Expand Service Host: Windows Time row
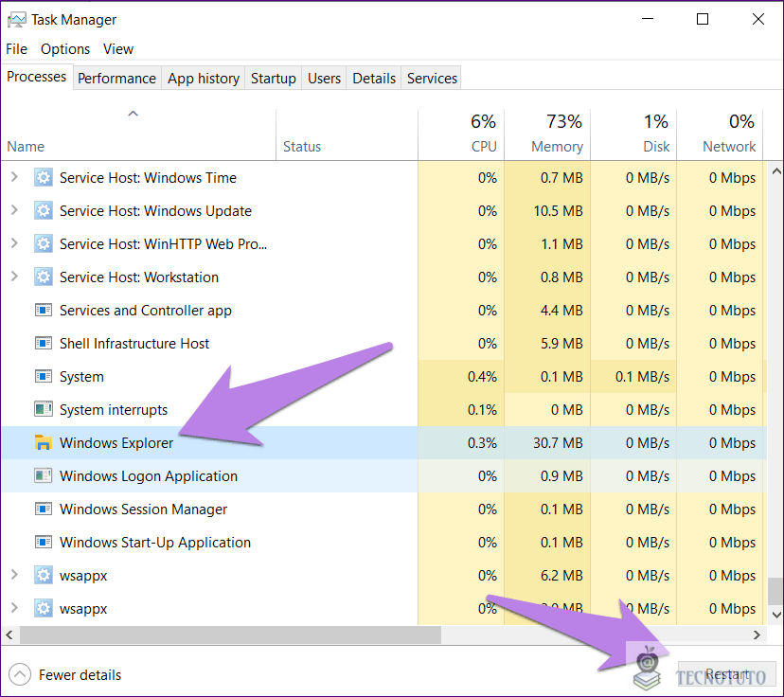The height and width of the screenshot is (697, 784). pyautogui.click(x=14, y=176)
